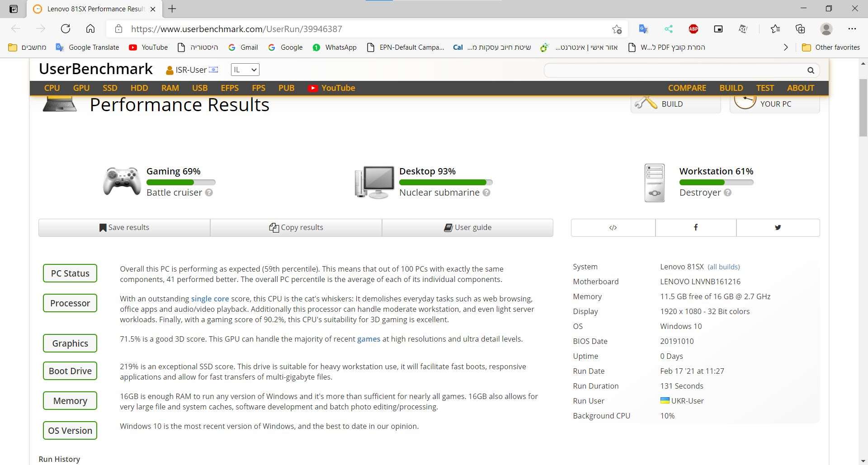This screenshot has width=868, height=465.
Task: Click the OS Version button
Action: pos(70,431)
